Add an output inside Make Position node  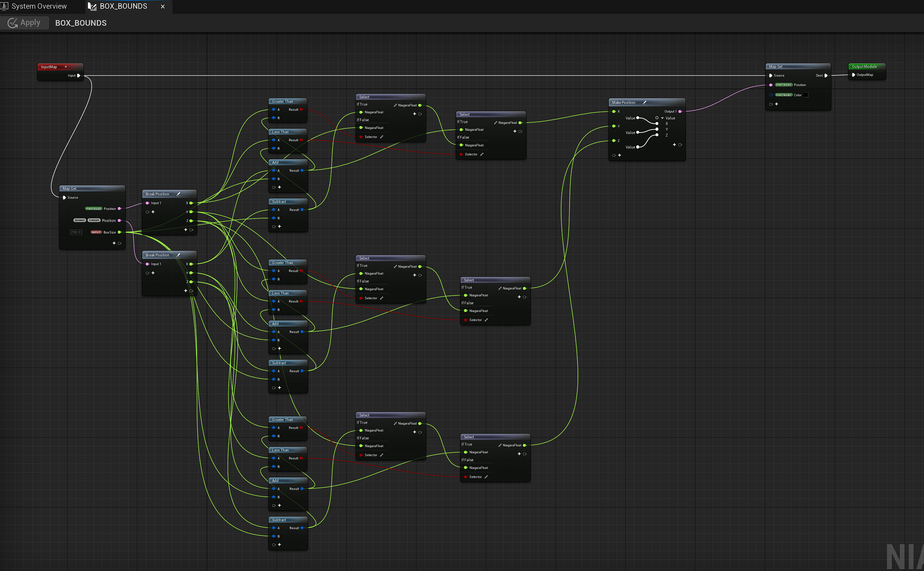pyautogui.click(x=674, y=145)
